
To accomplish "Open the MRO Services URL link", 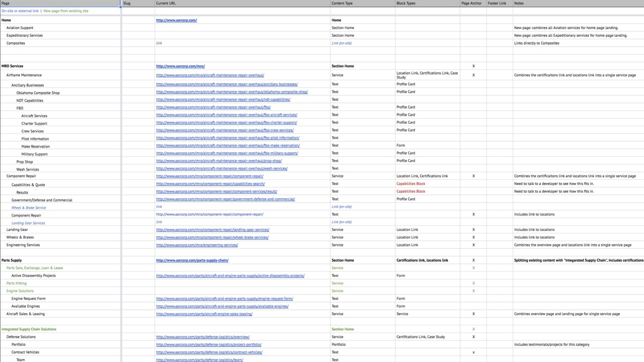I will click(x=180, y=66).
